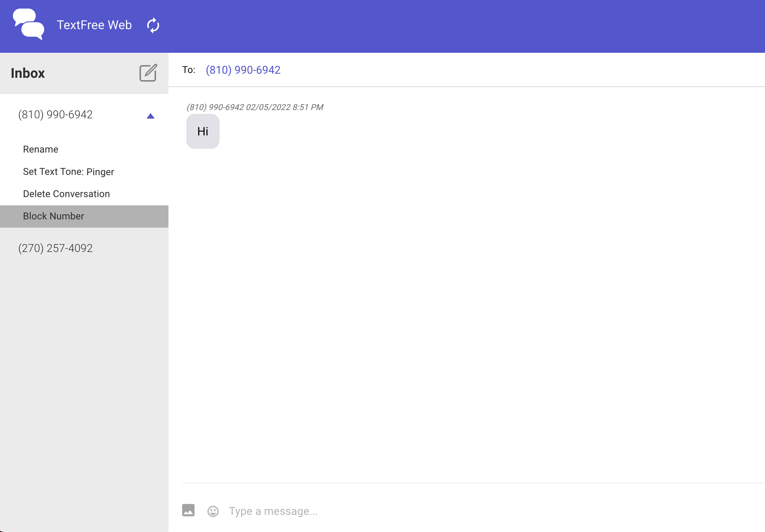Image resolution: width=765 pixels, height=532 pixels.
Task: Open the emoji picker smiley icon
Action: pos(213,511)
